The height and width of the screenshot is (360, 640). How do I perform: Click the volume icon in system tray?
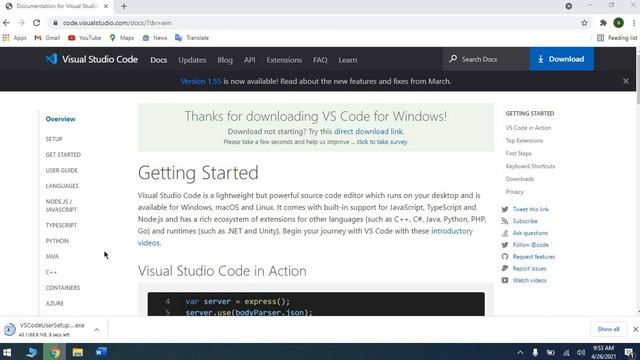(581, 353)
